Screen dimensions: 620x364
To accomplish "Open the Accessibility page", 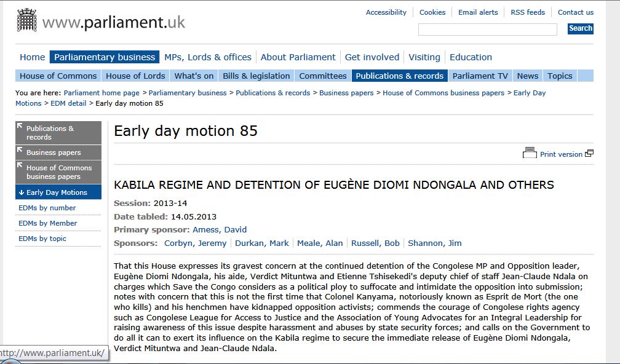I will (386, 12).
